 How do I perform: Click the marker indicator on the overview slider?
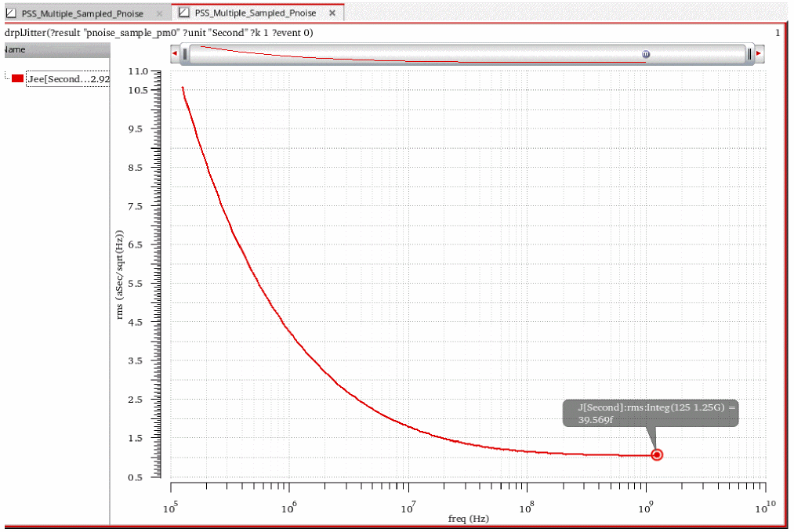pos(646,54)
